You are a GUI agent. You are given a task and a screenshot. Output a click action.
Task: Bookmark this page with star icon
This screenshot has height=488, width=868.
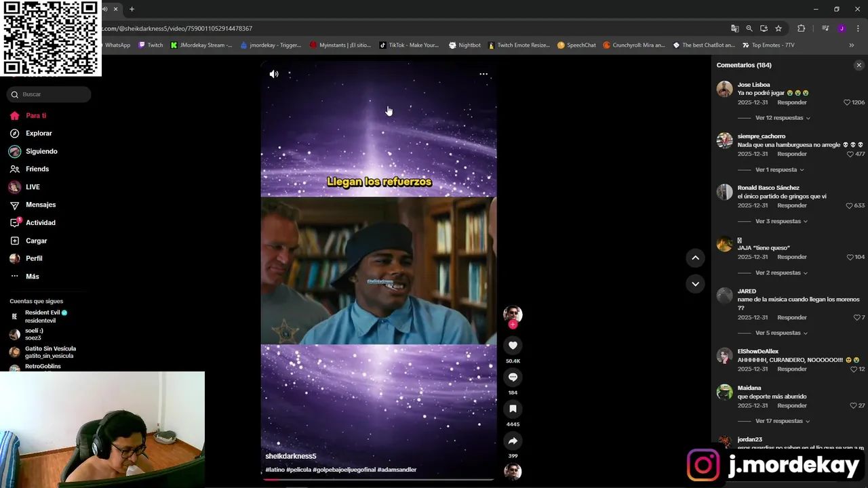(778, 28)
